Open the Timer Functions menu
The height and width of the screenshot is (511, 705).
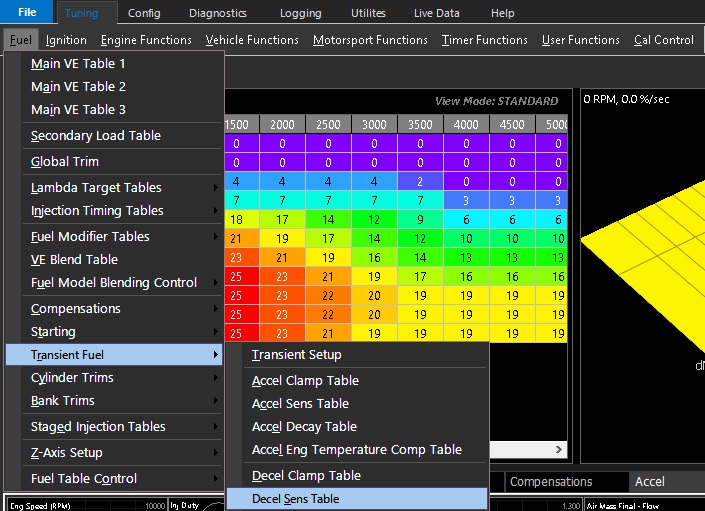pyautogui.click(x=484, y=40)
